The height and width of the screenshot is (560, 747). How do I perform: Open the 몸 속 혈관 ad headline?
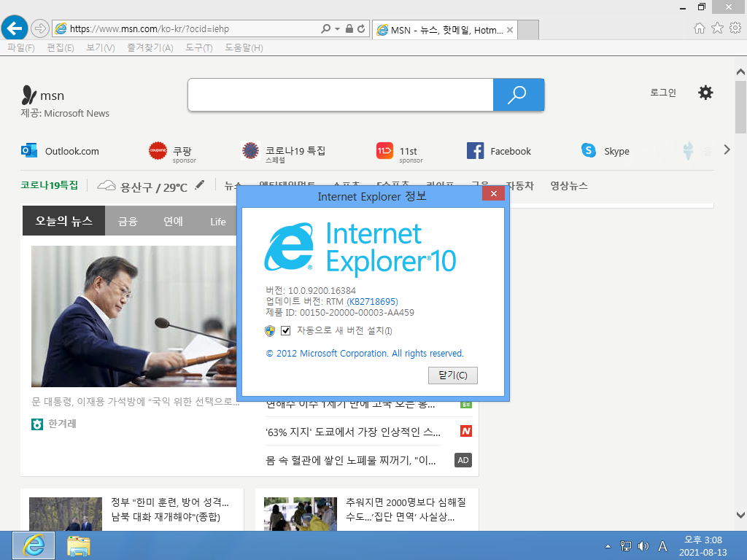(x=351, y=460)
